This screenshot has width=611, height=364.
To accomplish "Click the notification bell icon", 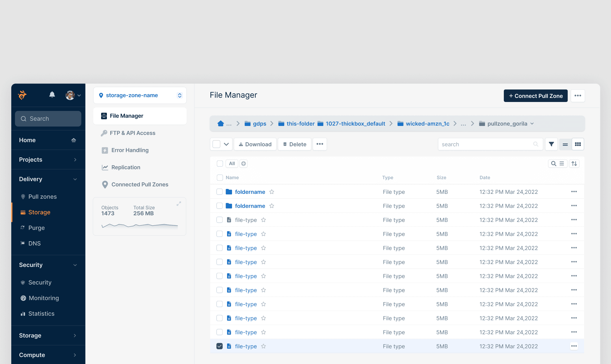I will (52, 95).
